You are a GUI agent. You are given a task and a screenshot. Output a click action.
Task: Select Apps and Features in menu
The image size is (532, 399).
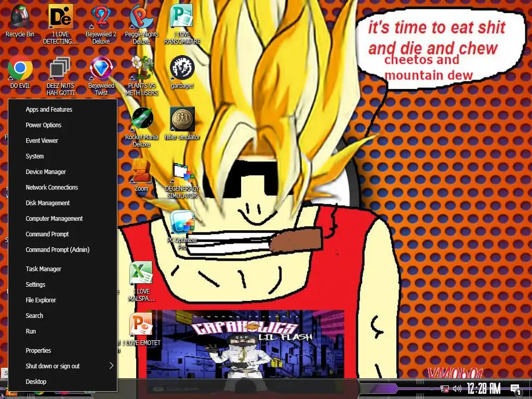[63, 109]
